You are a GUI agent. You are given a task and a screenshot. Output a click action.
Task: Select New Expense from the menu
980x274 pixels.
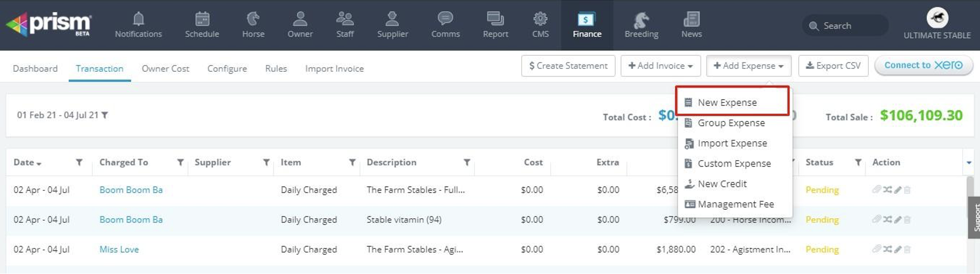[727, 103]
